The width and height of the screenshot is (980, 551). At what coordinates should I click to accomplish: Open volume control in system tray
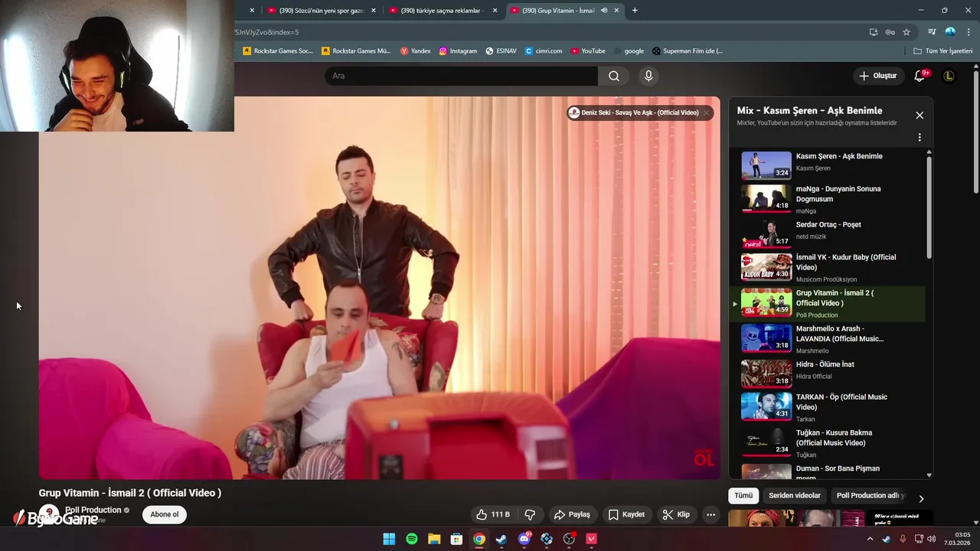(x=931, y=539)
